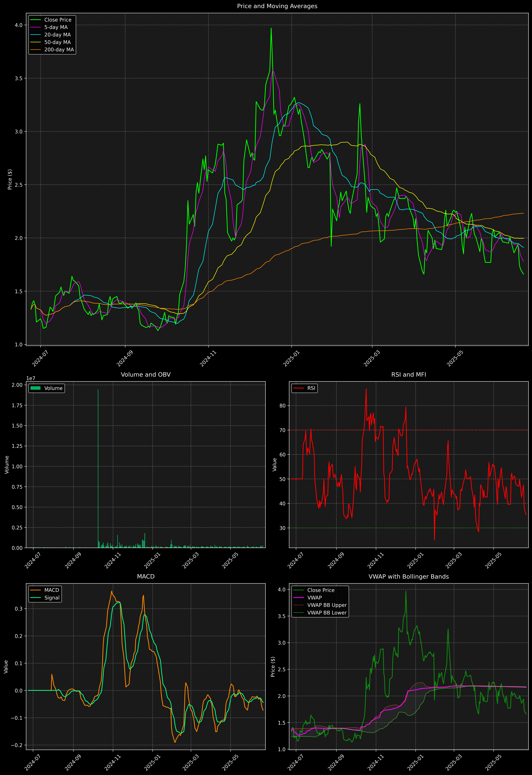Click the 'RSI and MFI' chart title
Image resolution: width=532 pixels, height=775 pixels.
point(409,374)
